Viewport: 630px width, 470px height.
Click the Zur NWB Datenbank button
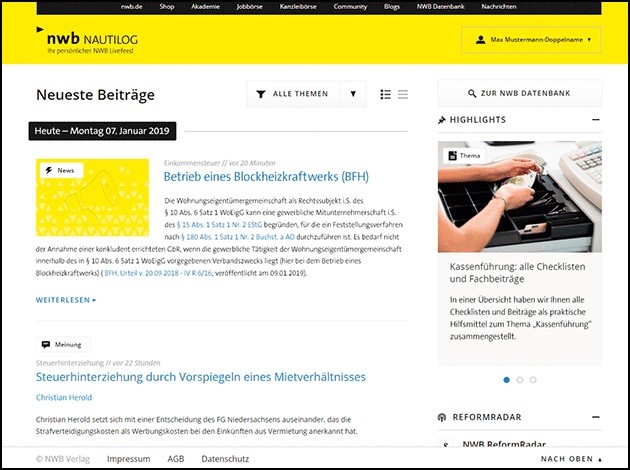[x=519, y=94]
